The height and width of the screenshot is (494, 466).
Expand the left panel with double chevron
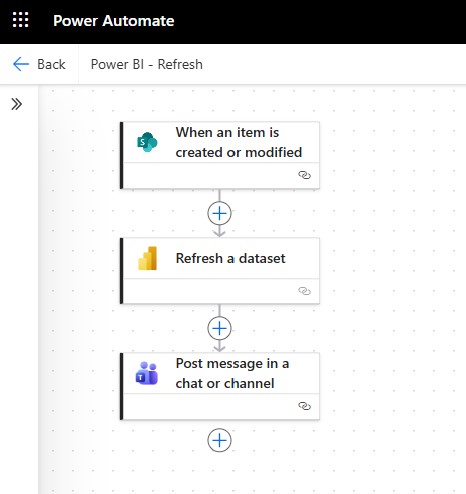pos(17,104)
